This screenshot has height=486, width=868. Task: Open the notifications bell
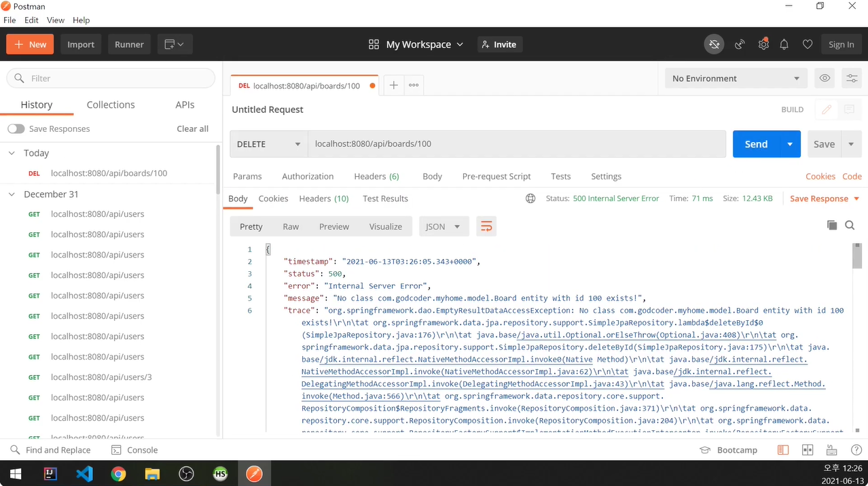(784, 44)
